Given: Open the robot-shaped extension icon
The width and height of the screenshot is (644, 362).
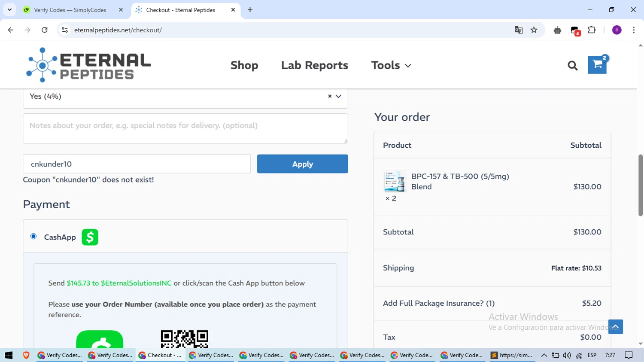Looking at the screenshot, I should 557,30.
